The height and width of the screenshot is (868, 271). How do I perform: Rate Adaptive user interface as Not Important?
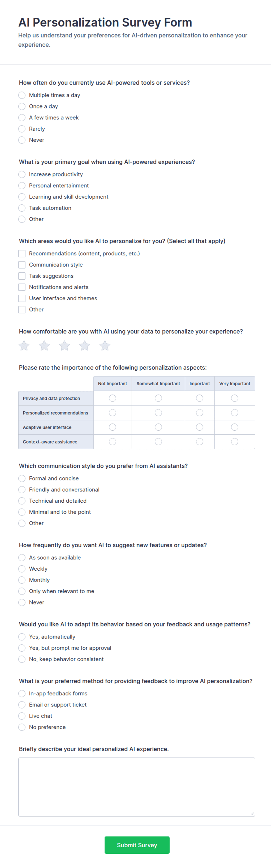(x=112, y=427)
